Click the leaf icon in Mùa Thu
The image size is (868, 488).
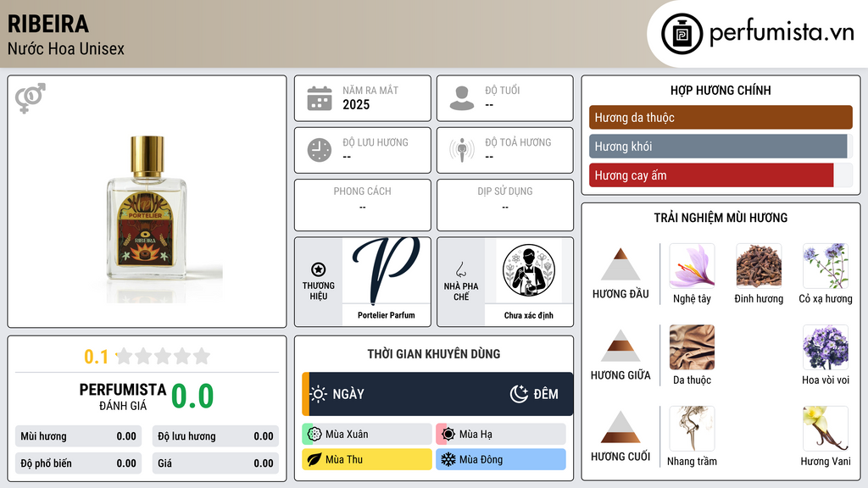pyautogui.click(x=314, y=459)
